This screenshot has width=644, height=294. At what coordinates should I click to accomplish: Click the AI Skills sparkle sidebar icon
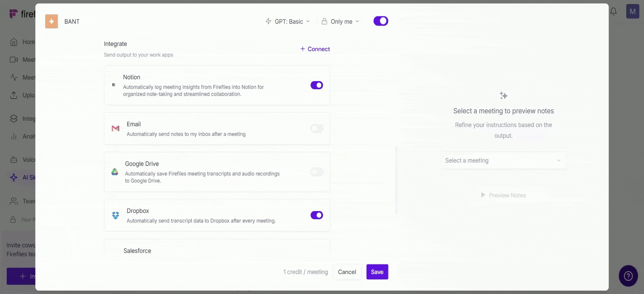(14, 177)
